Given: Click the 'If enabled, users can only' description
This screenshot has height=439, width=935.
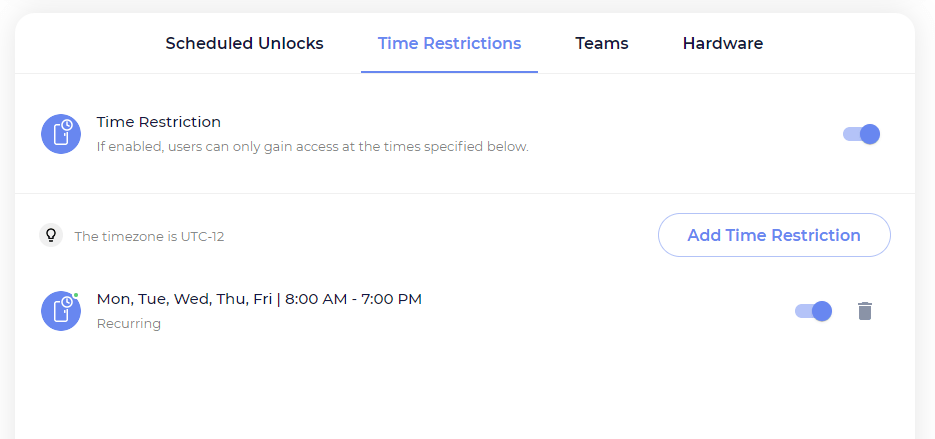Looking at the screenshot, I should (312, 146).
